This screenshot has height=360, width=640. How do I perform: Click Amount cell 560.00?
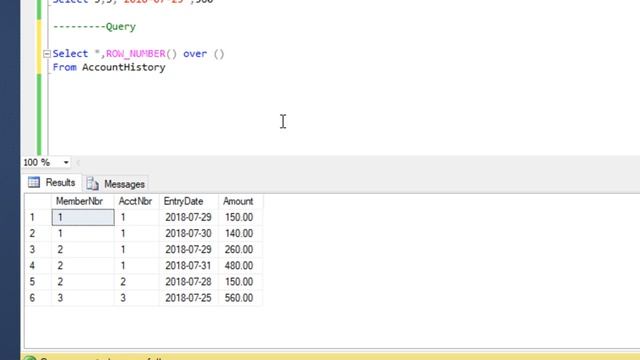pyautogui.click(x=240, y=298)
